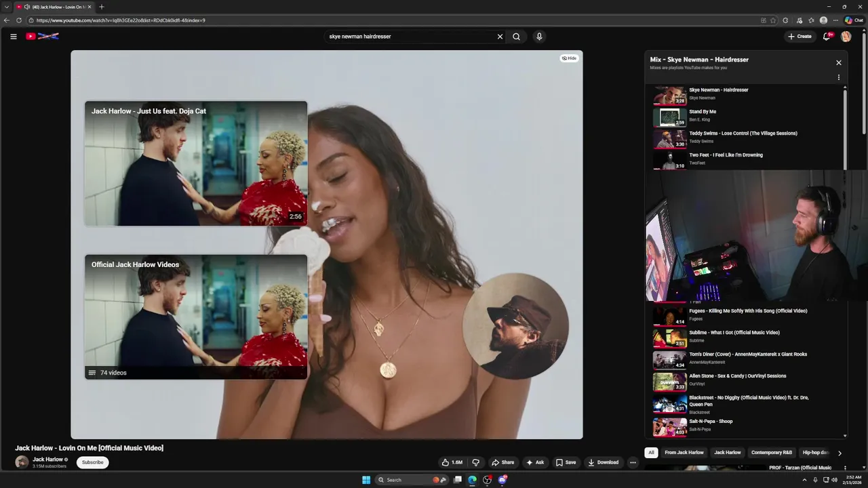Save the video to a playlist
The height and width of the screenshot is (488, 868).
(x=566, y=462)
